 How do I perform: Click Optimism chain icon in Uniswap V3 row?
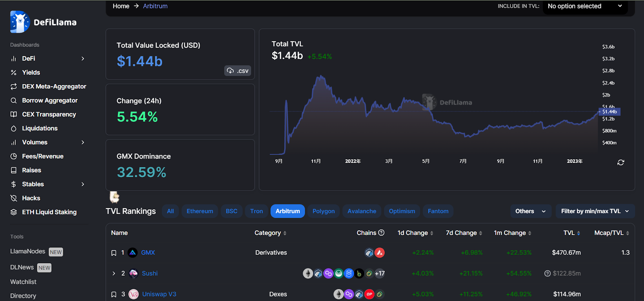tap(369, 294)
